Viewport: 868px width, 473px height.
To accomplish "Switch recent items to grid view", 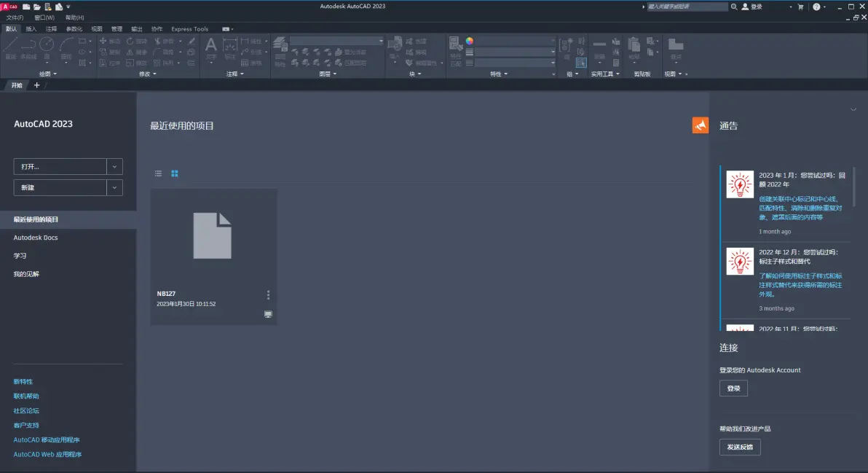I will [x=174, y=173].
